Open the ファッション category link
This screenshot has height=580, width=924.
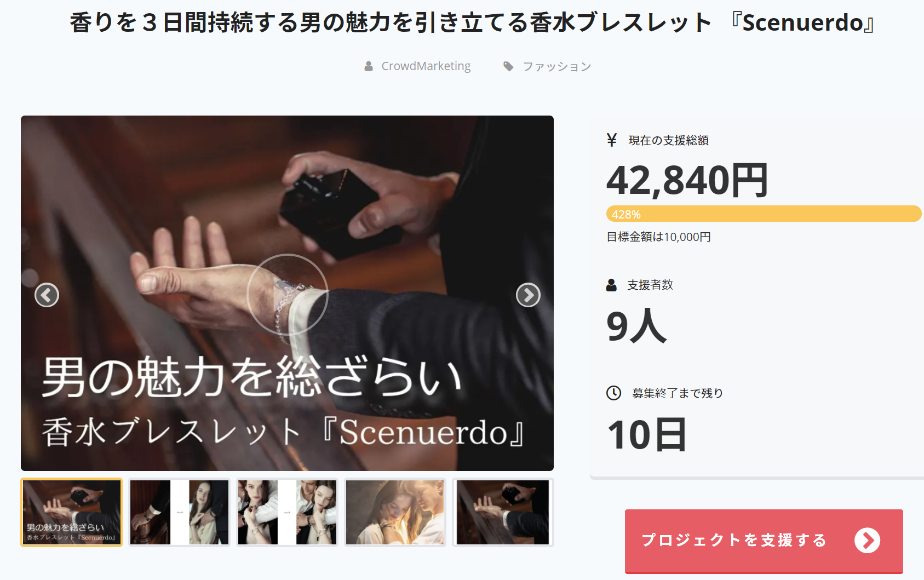(x=557, y=66)
